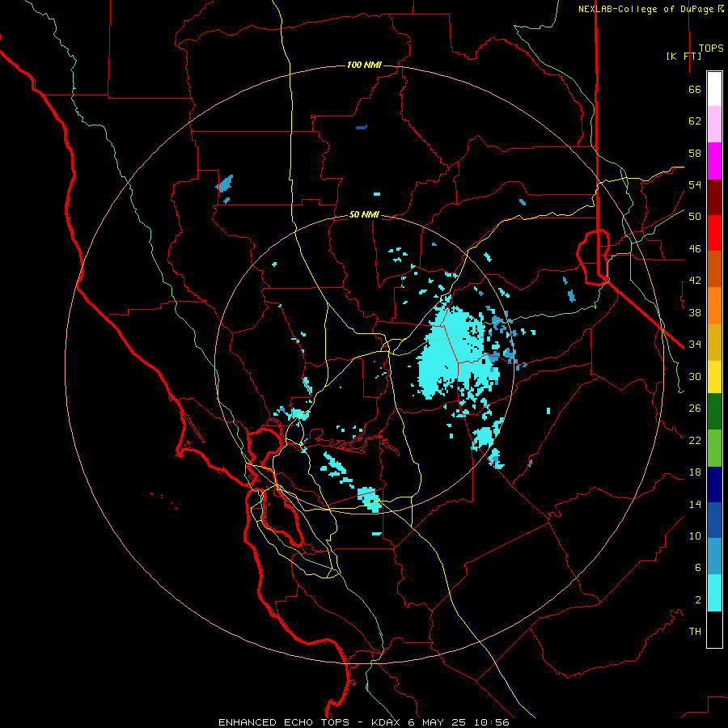
Task: Click the yellow legend swatch
Action: 714,377
